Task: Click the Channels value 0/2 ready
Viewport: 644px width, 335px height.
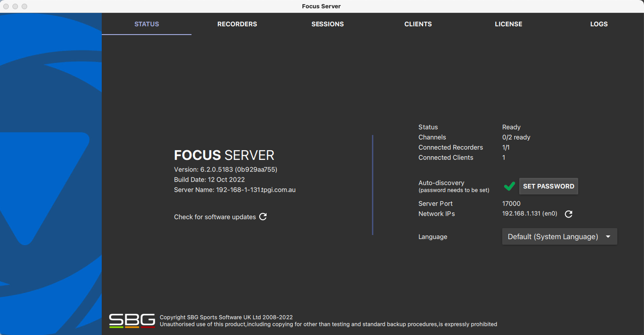Action: 516,137
